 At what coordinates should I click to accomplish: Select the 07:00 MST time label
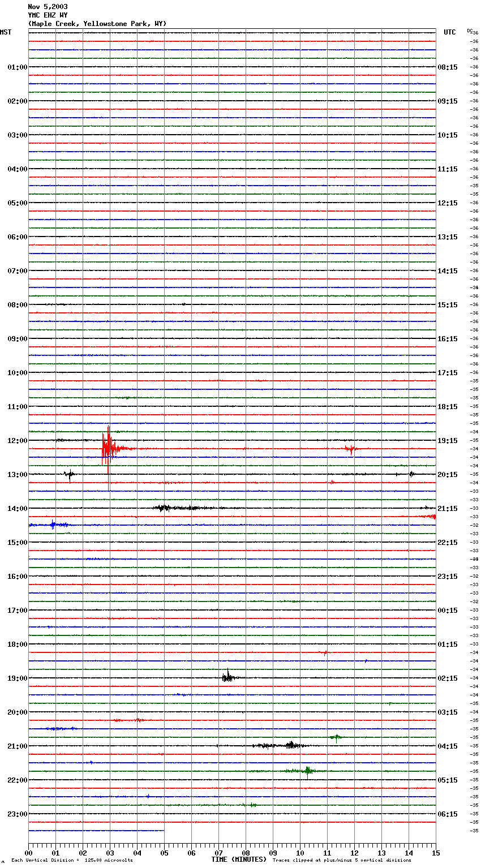point(18,271)
